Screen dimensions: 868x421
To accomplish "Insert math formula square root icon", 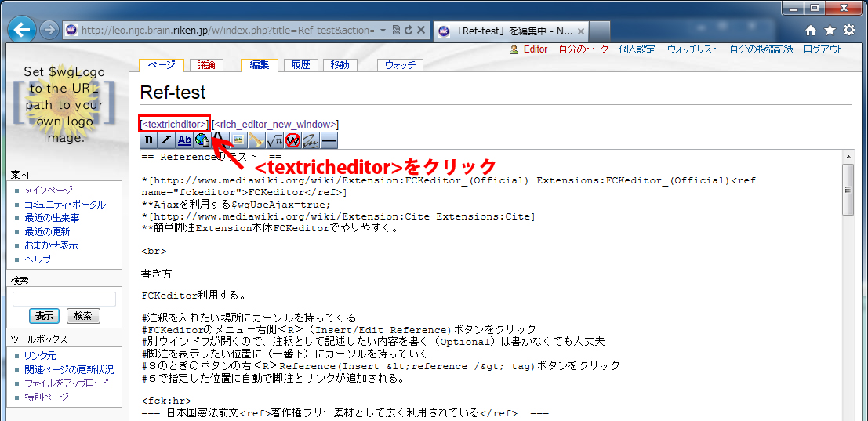I will click(x=274, y=140).
